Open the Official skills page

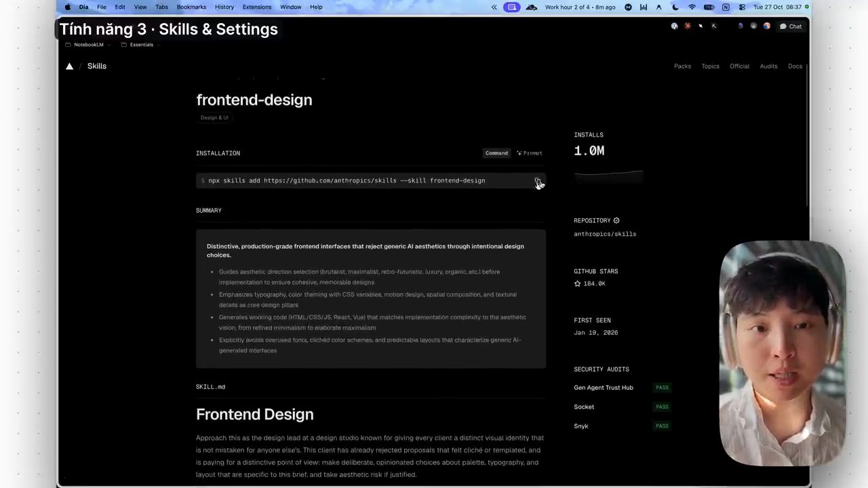coord(739,66)
